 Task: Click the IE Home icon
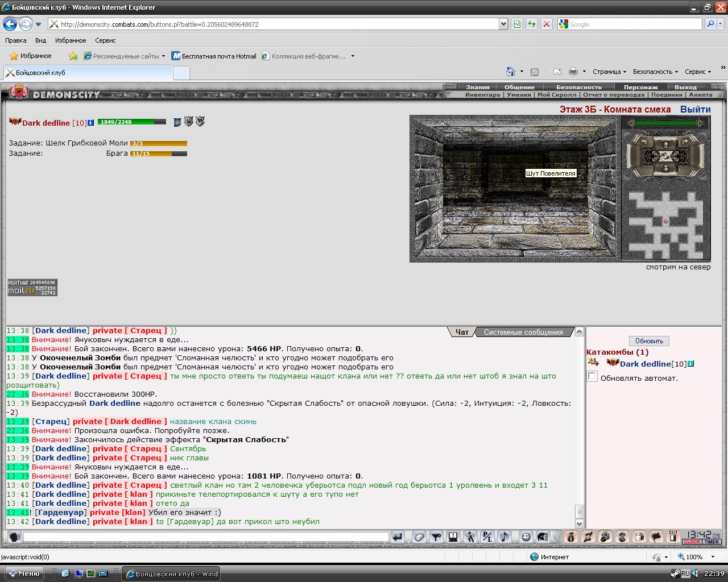511,72
